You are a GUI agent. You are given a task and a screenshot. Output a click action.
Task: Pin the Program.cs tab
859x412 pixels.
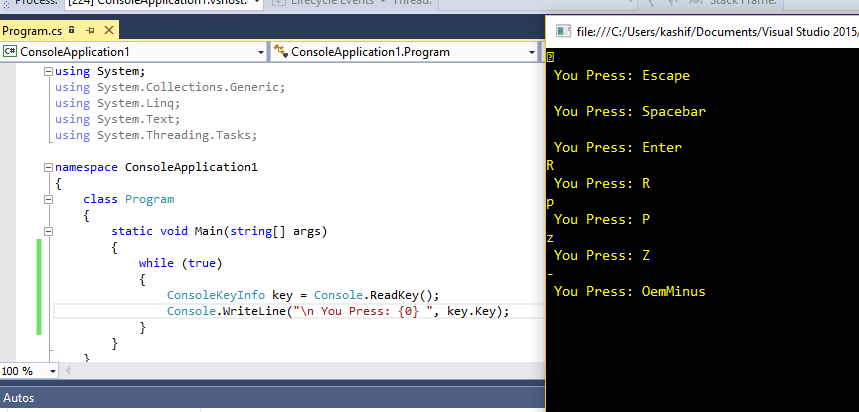coord(90,30)
